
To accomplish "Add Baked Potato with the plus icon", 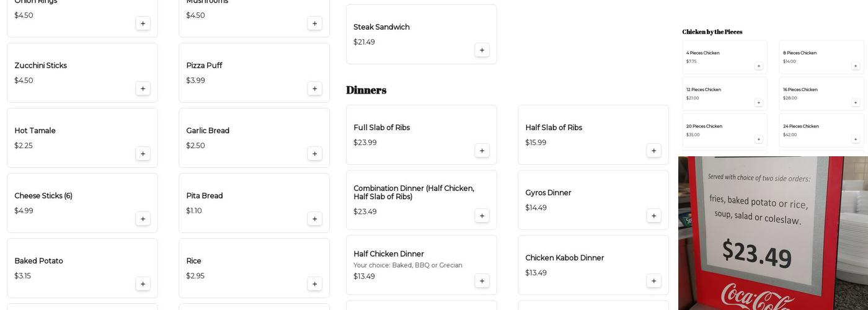I will pos(143,284).
